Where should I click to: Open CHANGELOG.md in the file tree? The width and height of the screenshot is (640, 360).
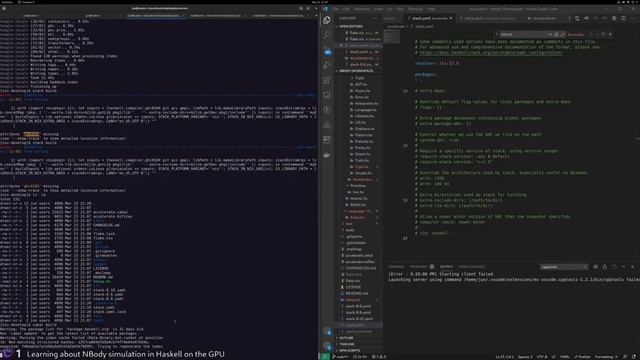coord(361,268)
